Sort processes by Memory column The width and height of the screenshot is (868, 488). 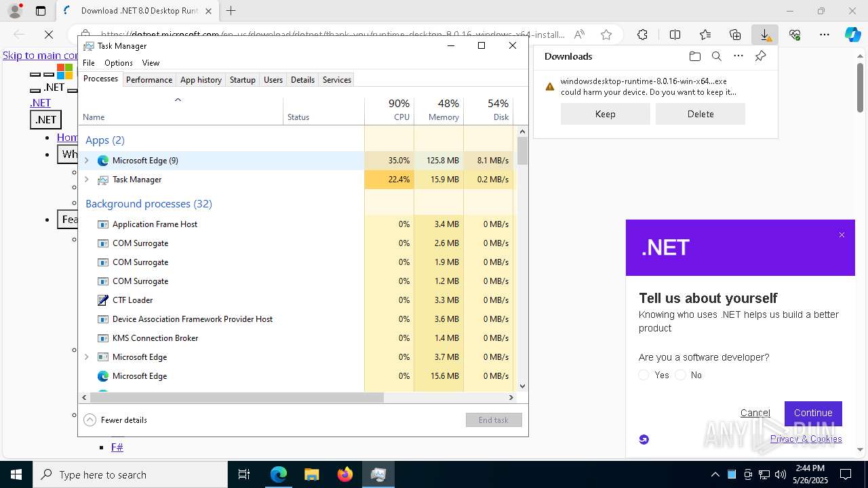(x=439, y=110)
